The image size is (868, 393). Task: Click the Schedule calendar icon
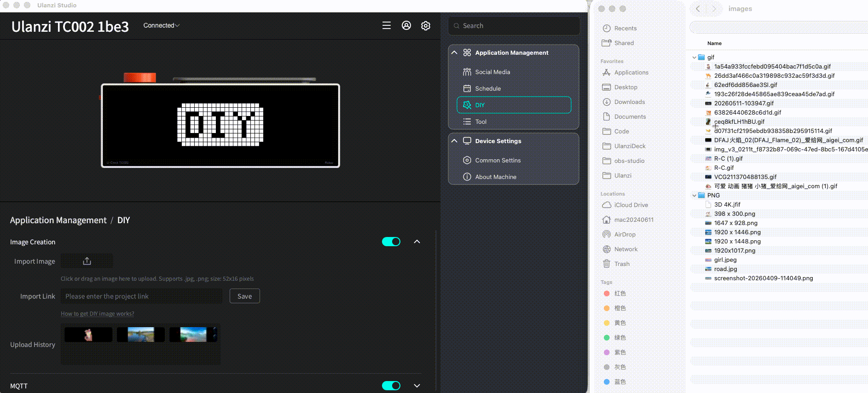[x=467, y=88]
